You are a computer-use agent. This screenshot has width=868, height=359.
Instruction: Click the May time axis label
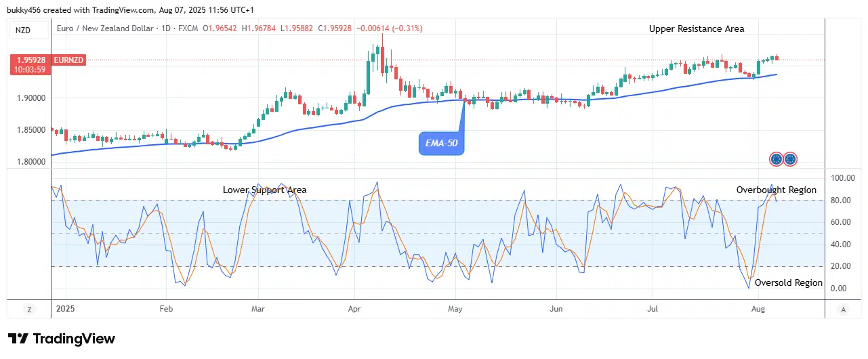(456, 309)
